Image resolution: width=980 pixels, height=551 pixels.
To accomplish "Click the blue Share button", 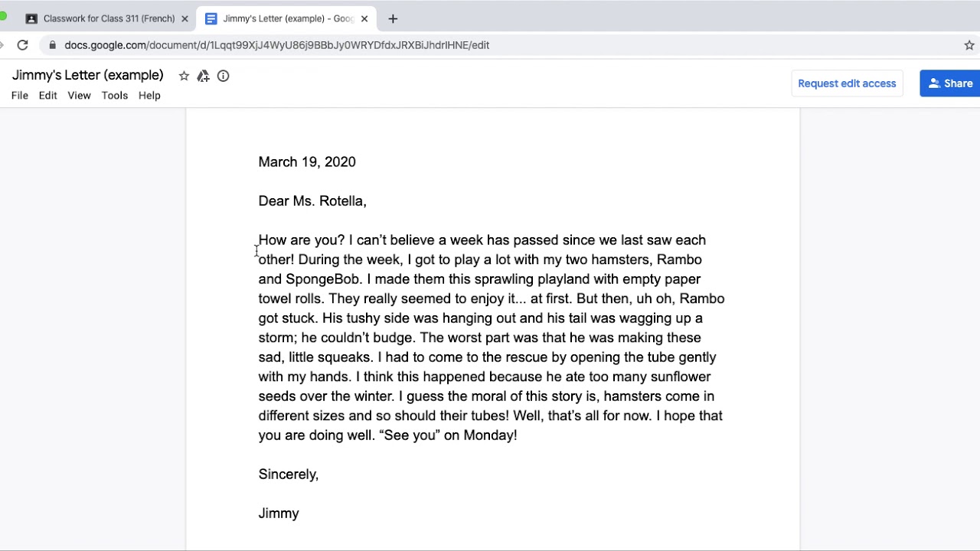I will point(950,83).
